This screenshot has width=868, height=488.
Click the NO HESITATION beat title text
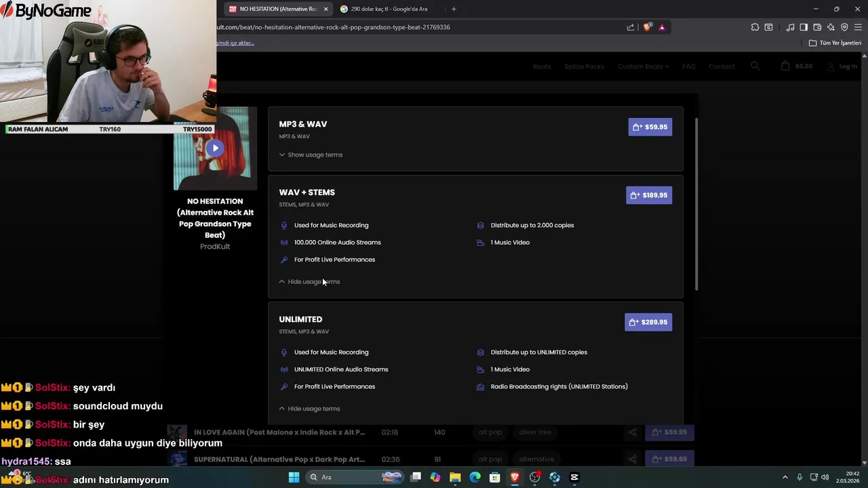[x=215, y=218]
